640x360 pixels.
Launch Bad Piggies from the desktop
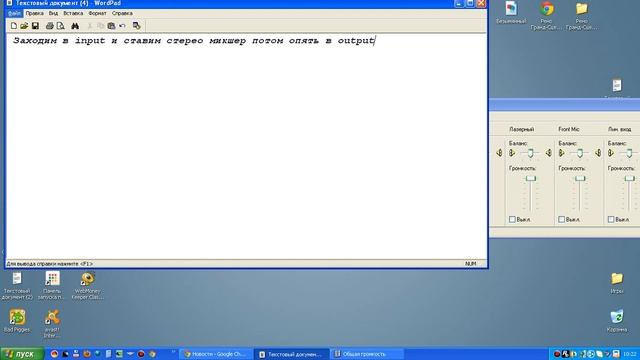(17, 321)
